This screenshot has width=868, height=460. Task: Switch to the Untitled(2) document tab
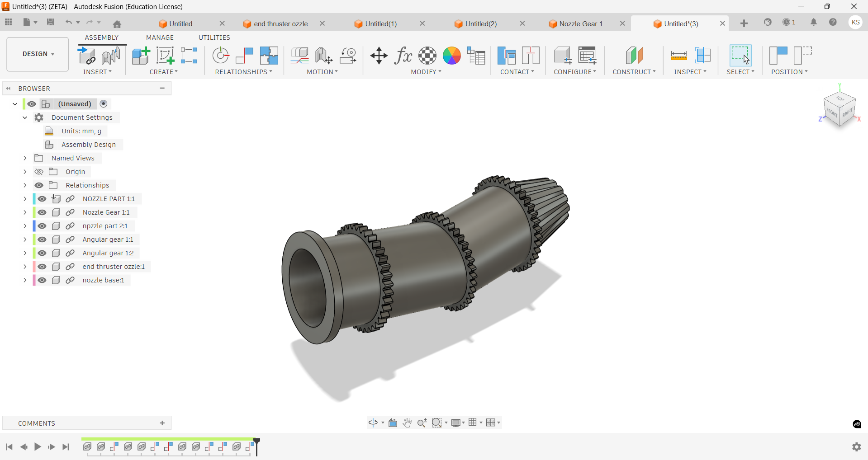(476, 23)
